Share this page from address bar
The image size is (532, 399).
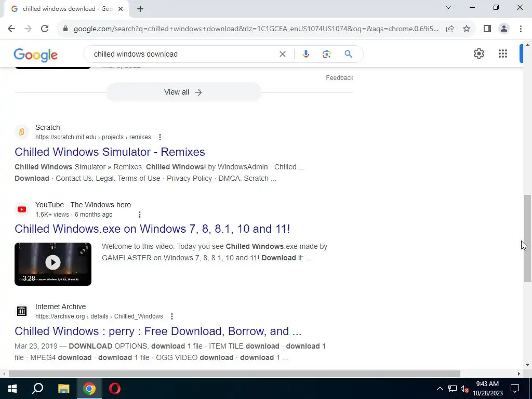pos(450,29)
